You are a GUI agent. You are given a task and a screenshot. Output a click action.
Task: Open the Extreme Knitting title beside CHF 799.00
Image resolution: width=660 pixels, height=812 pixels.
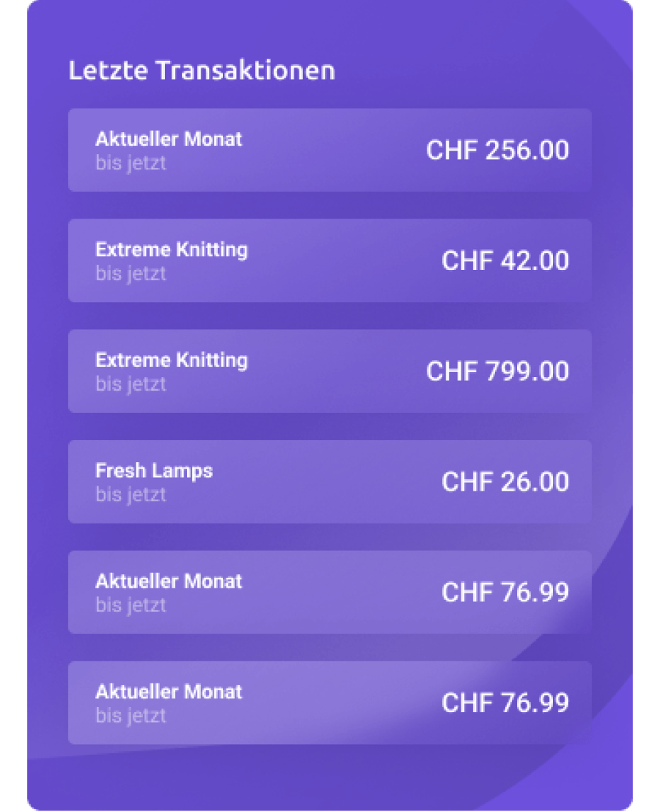171,360
